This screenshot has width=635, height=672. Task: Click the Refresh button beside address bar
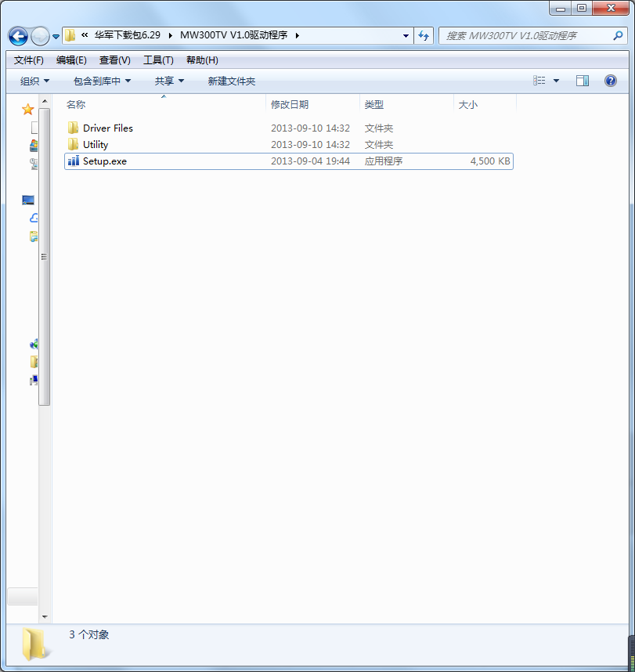(424, 36)
